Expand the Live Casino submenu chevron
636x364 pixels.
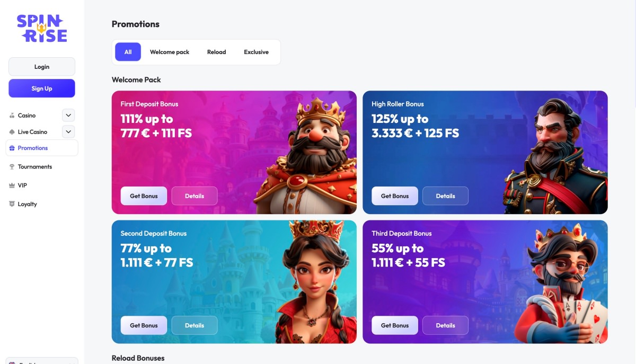[x=68, y=132]
